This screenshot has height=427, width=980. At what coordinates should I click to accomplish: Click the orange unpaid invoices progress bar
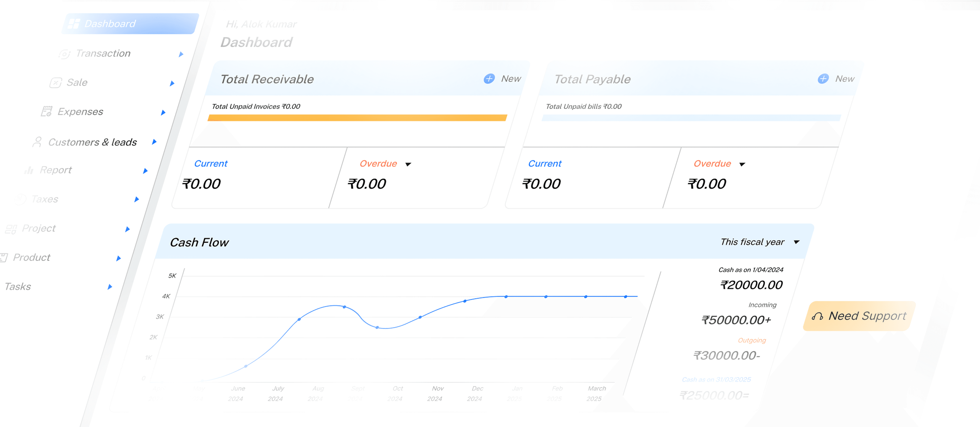tap(357, 118)
